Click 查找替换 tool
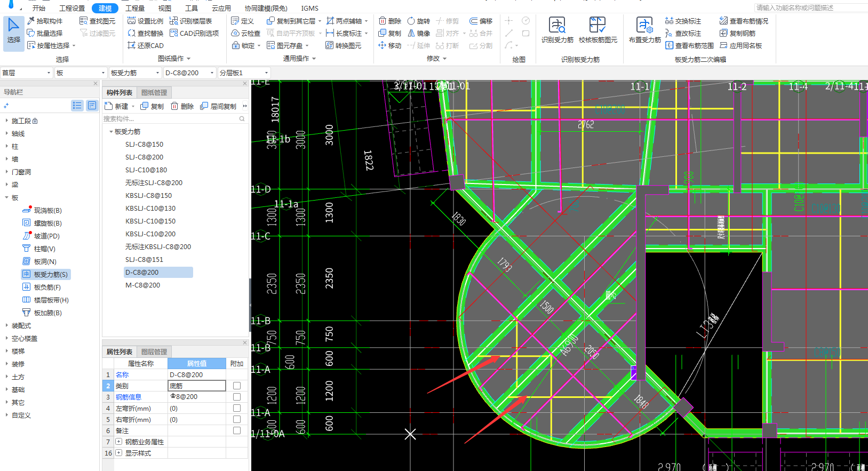Screen dimensions: 868x471 [x=146, y=33]
